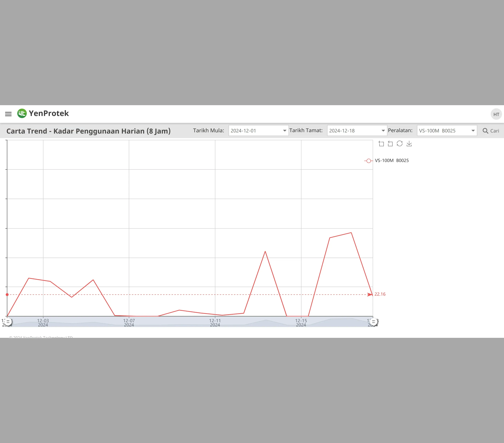Click the YenProtek green logo icon
504x443 pixels.
click(22, 113)
